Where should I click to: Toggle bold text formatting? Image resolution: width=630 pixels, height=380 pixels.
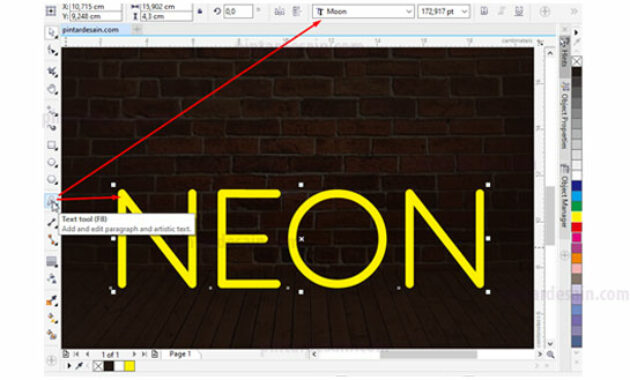pyautogui.click(x=484, y=11)
